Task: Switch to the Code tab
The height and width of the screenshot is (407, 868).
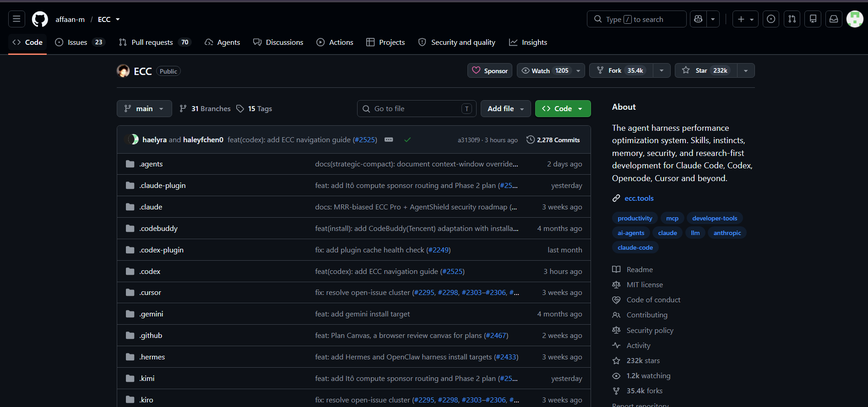Action: coord(27,42)
